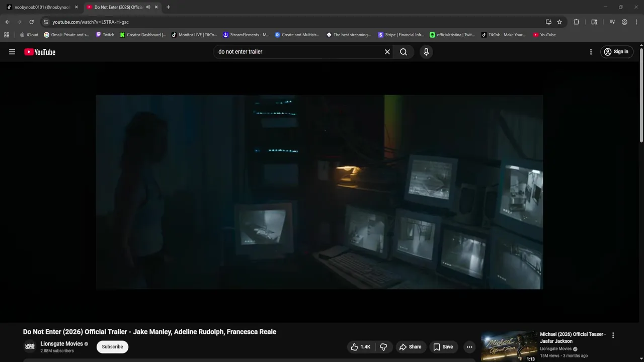Screen dimensions: 644x362
Task: Open more actions ellipsis under the video
Action: pos(469,347)
